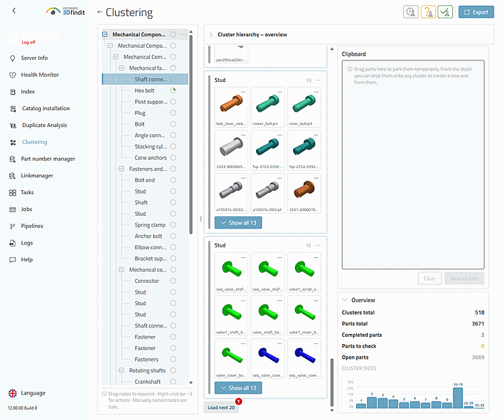Click the Jobs icon
Viewport: 504px width, 420px height.
pos(13,210)
